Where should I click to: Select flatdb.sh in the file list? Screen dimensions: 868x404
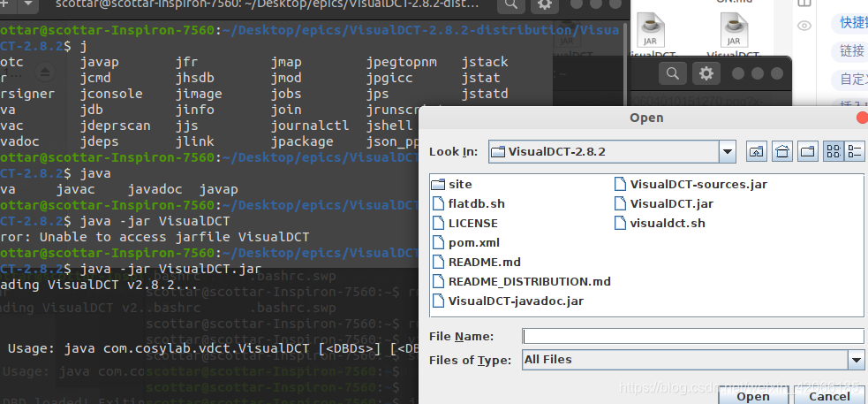(x=468, y=203)
